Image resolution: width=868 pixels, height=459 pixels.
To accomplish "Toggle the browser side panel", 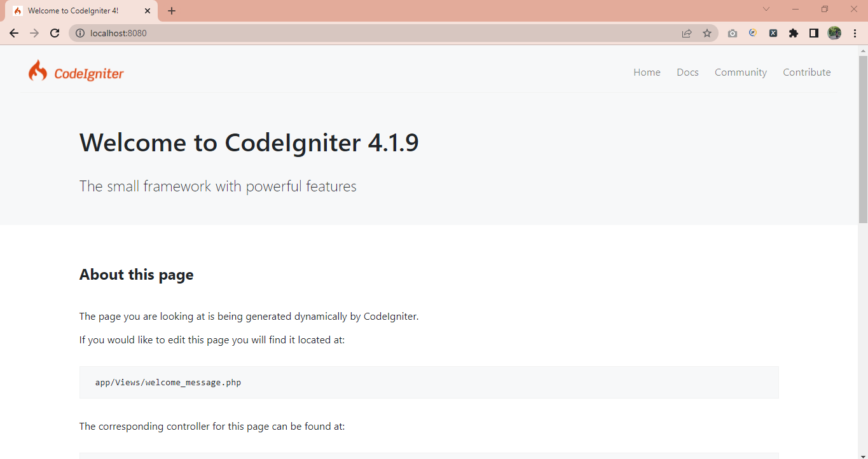I will (814, 33).
